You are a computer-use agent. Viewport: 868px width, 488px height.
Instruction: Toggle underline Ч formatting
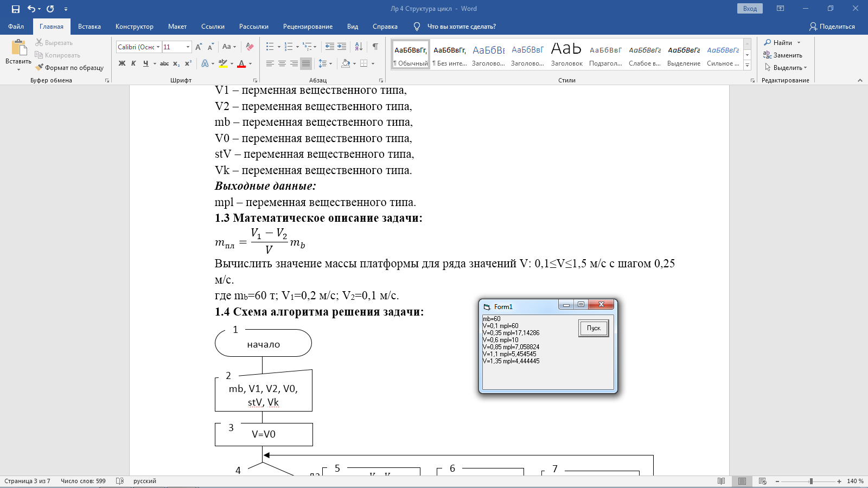145,63
